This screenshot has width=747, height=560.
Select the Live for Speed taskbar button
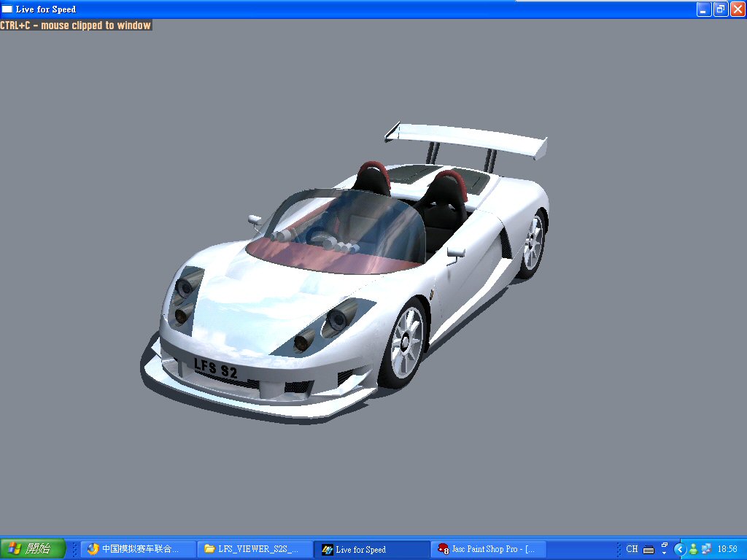pyautogui.click(x=371, y=549)
